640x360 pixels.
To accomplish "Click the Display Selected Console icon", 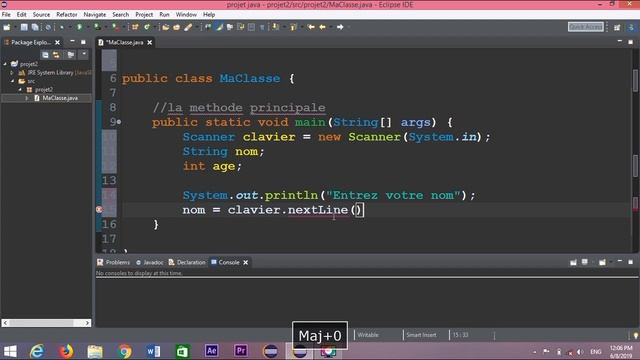I will [x=585, y=262].
